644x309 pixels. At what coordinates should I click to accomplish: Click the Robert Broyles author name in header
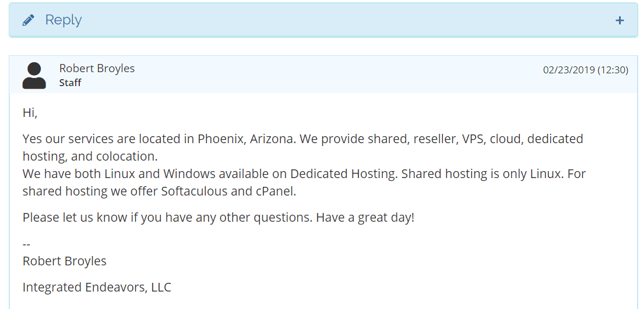(x=97, y=68)
